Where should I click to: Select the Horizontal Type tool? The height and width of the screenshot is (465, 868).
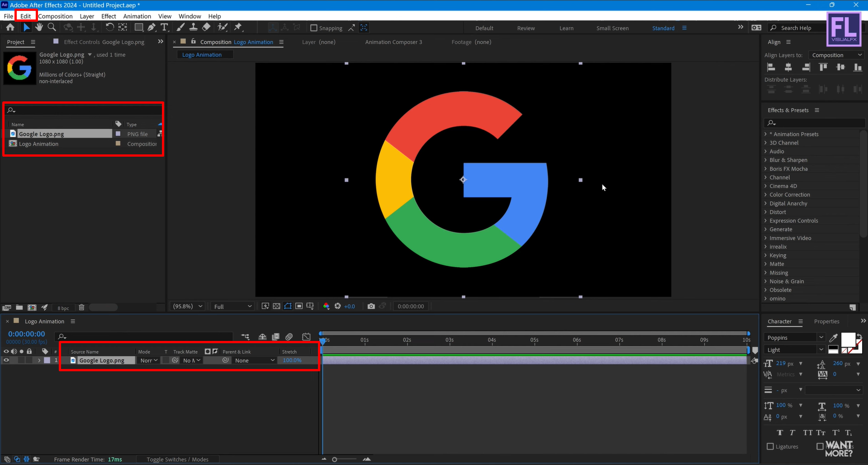click(x=164, y=28)
